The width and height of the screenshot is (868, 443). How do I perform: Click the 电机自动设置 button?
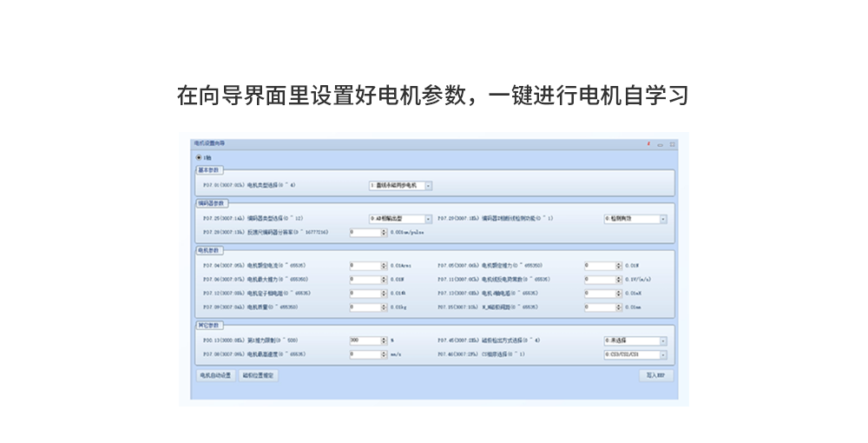215,375
